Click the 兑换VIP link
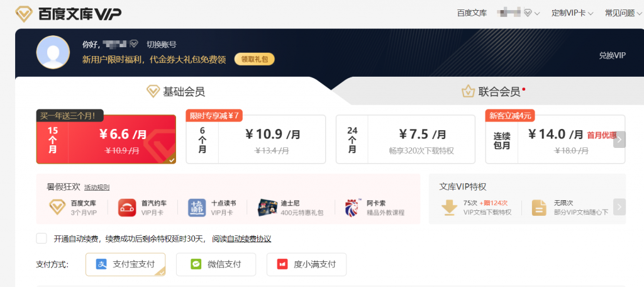Viewport: 644px width, 287px height. pyautogui.click(x=612, y=55)
